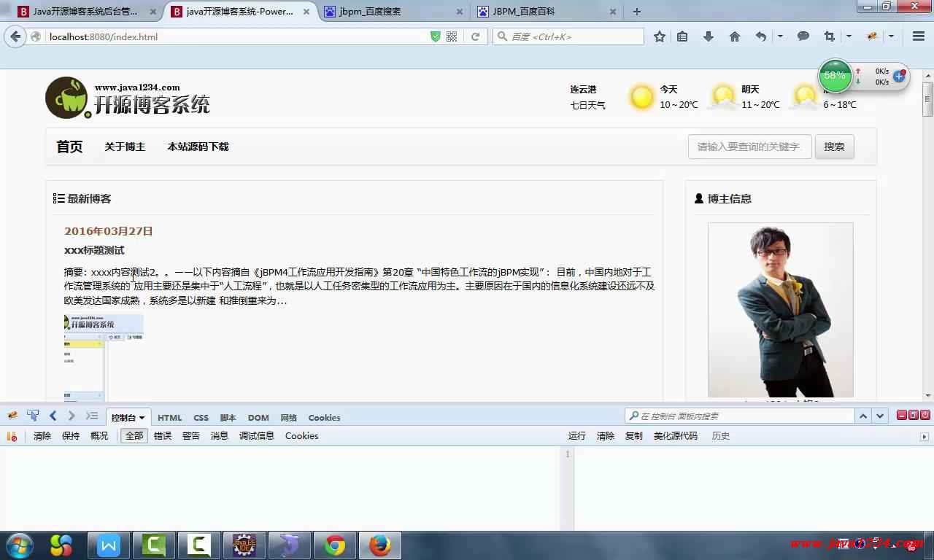Detach Firebug into separate window

click(914, 415)
